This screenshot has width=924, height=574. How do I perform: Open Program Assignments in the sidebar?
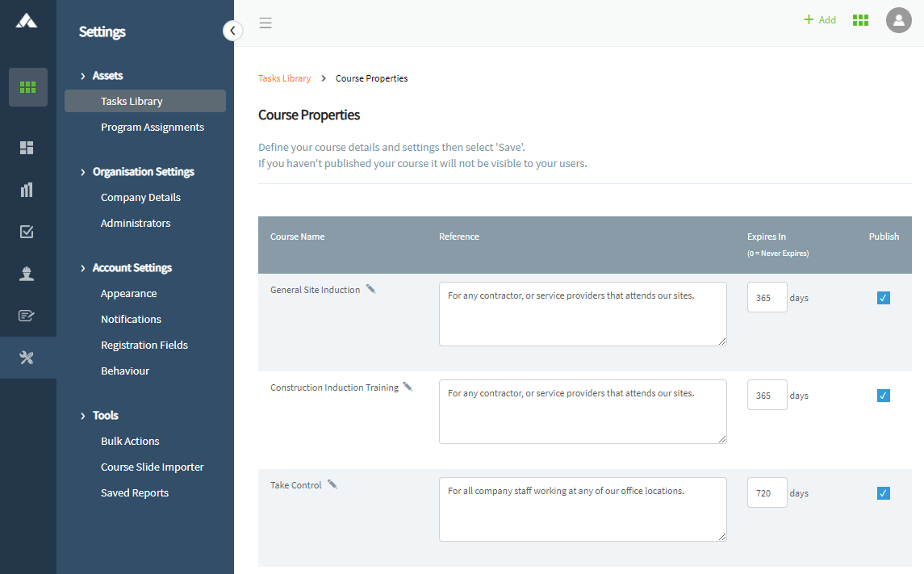153,128
